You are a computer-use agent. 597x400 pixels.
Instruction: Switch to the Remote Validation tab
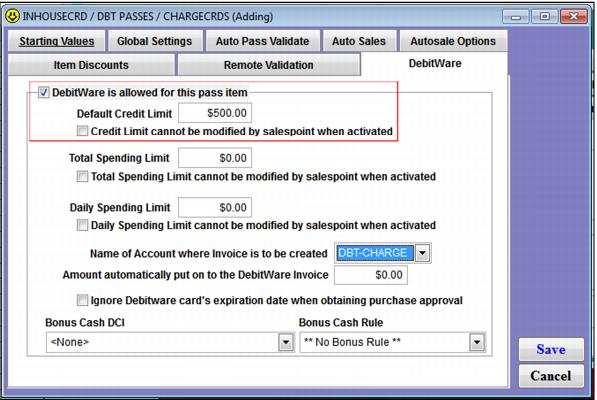[x=268, y=65]
